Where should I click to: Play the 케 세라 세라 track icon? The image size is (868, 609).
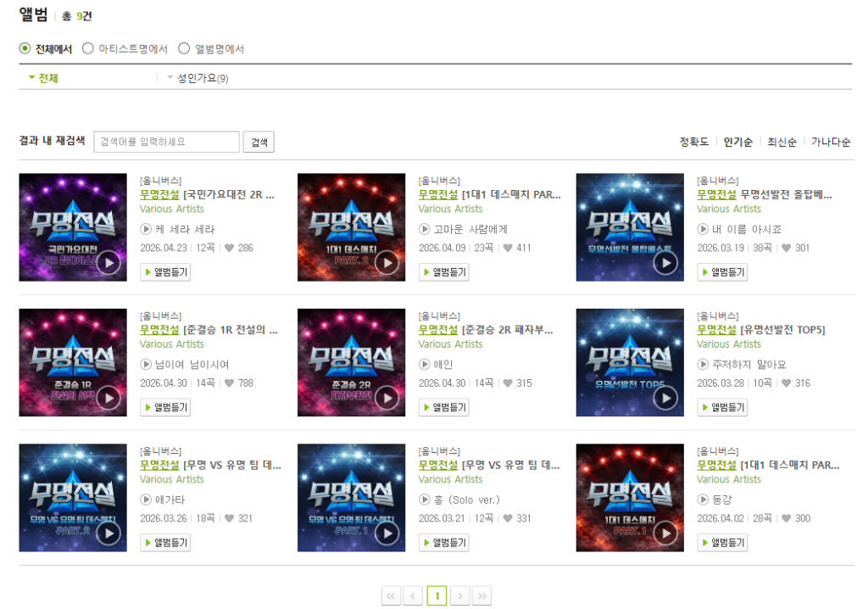tap(146, 229)
